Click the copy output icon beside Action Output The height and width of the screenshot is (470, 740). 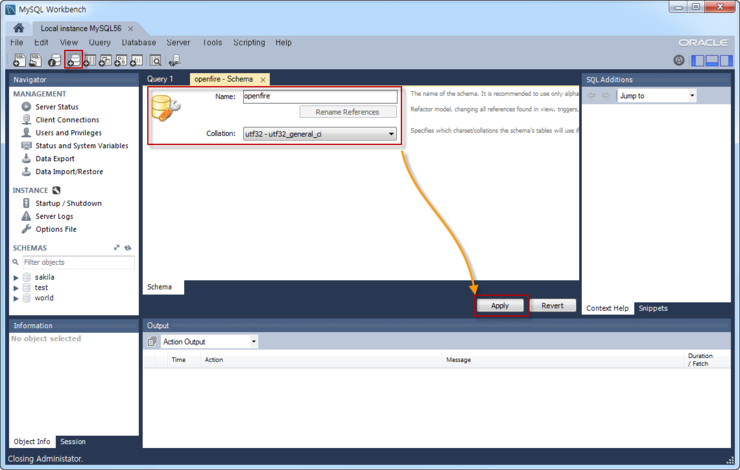coord(152,342)
